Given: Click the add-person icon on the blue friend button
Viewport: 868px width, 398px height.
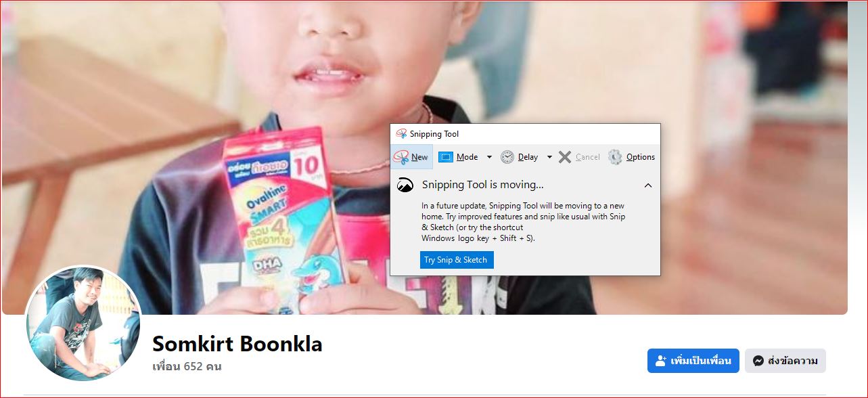Looking at the screenshot, I should [x=661, y=361].
